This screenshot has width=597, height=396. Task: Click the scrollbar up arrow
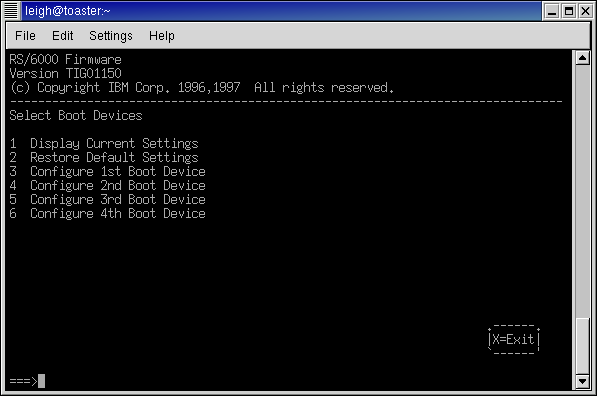coord(582,58)
